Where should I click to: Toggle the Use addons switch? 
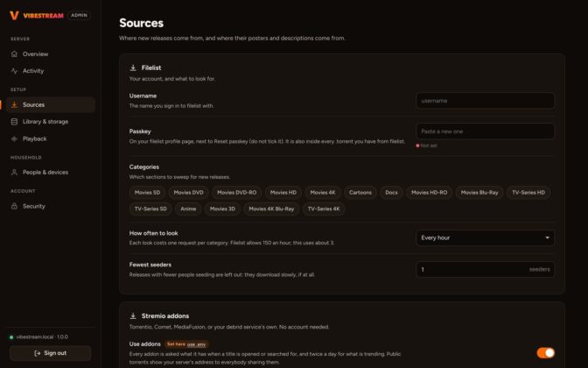click(546, 352)
